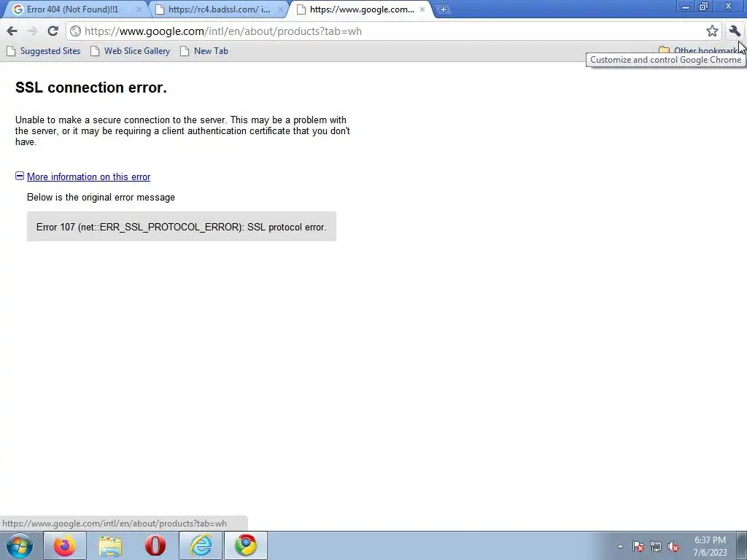Click the Chrome taskbar icon
Screen dimensions: 747x560
click(246, 545)
